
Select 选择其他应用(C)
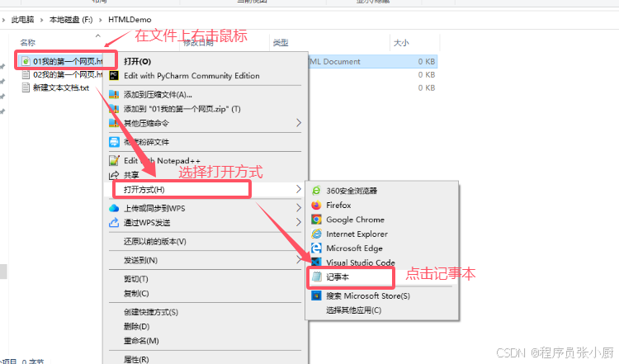pyautogui.click(x=382, y=310)
